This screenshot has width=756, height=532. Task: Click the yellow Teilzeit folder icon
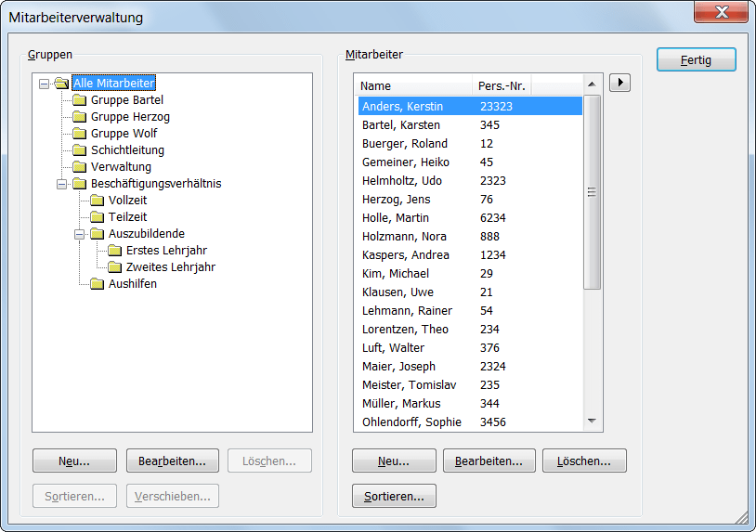97,217
